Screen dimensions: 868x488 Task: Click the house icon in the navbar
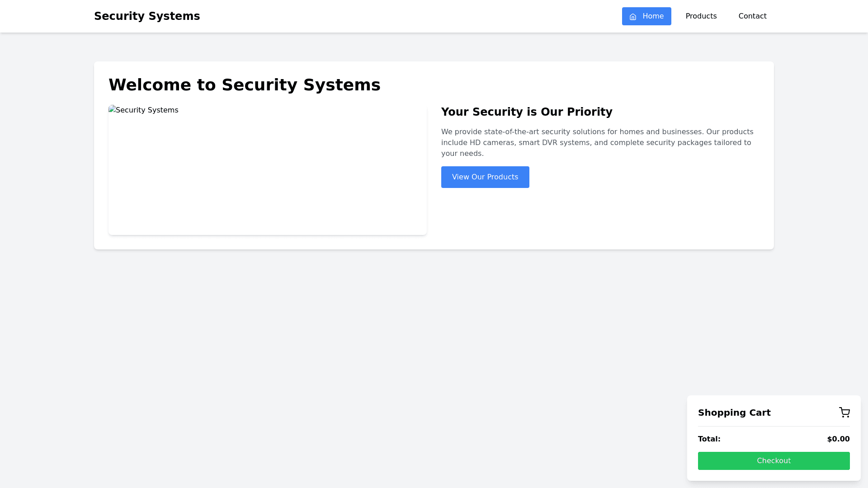(x=633, y=17)
